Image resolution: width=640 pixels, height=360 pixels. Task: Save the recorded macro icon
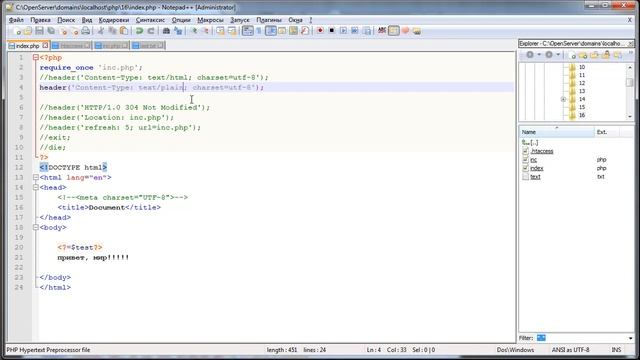[367, 31]
